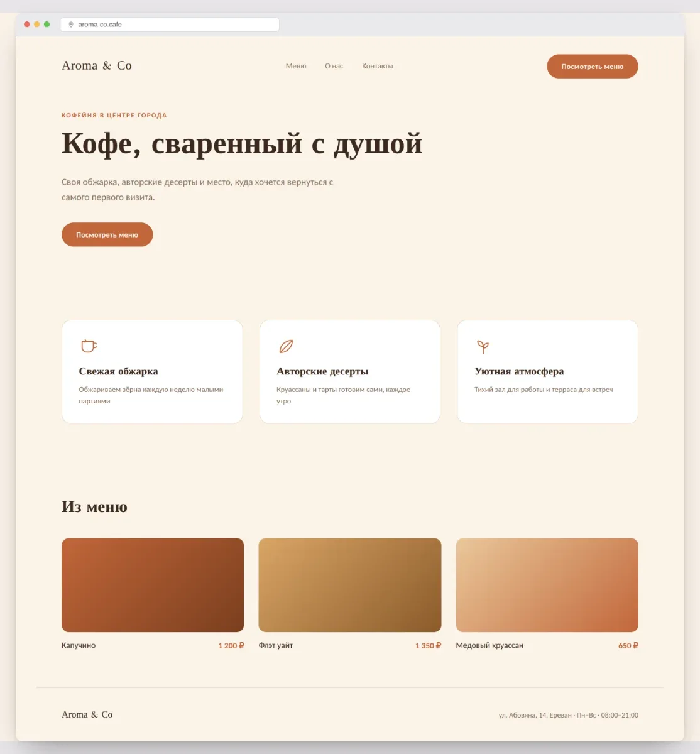This screenshot has height=754, width=700.
Task: Click the Тихий зал для работы description
Action: tap(544, 390)
